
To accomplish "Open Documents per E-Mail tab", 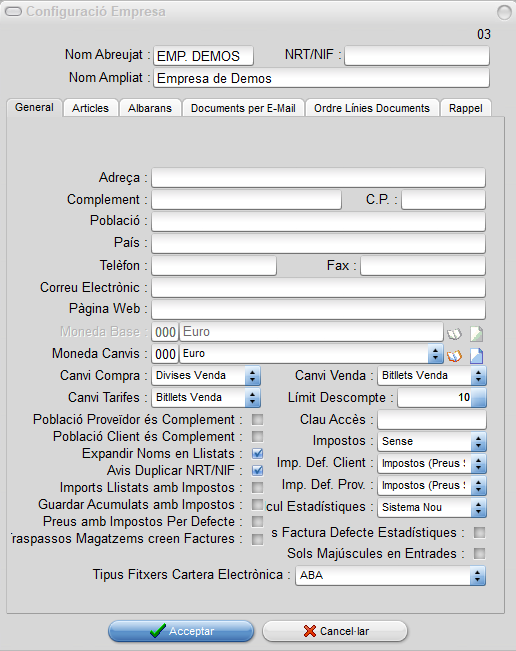I will point(243,108).
